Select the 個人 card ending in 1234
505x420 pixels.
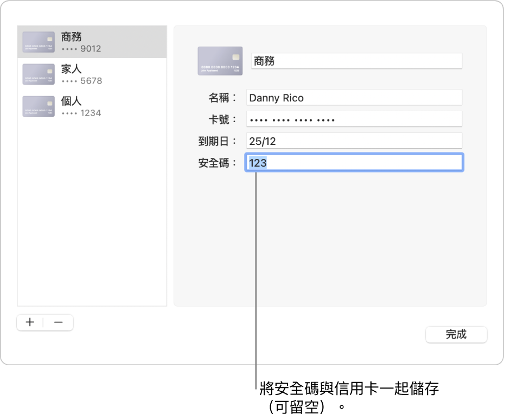92,106
